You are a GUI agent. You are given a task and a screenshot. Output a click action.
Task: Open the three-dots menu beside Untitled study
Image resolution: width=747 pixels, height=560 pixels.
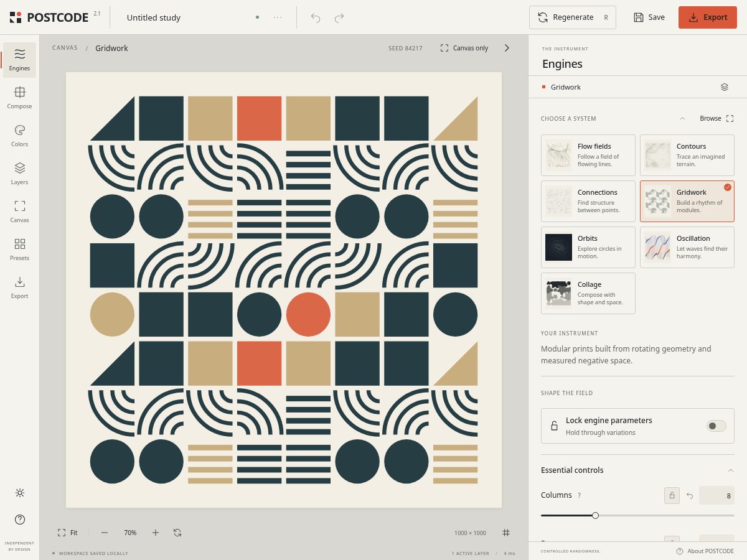pyautogui.click(x=278, y=17)
